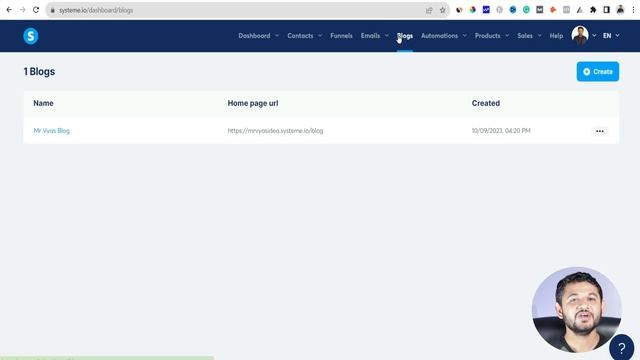Open the Products menu

487,36
